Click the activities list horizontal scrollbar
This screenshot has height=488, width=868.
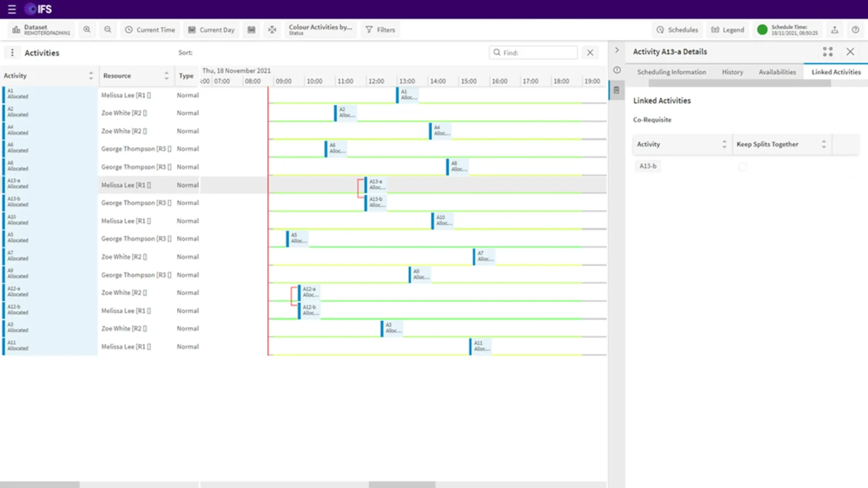click(x=40, y=485)
